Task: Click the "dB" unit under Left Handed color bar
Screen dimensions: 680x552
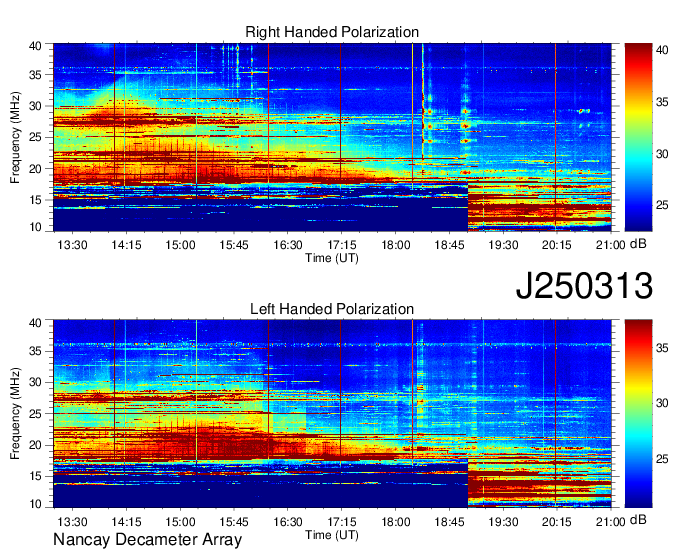Action: (638, 520)
